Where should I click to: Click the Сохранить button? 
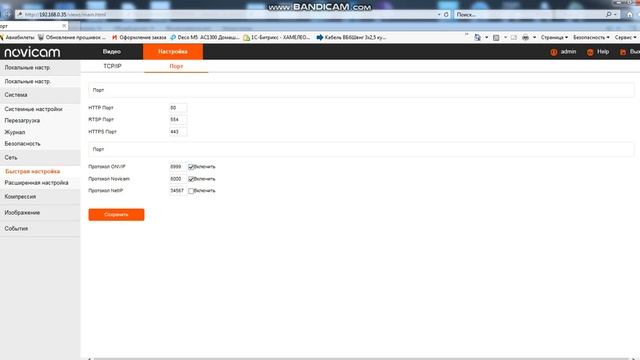click(116, 215)
